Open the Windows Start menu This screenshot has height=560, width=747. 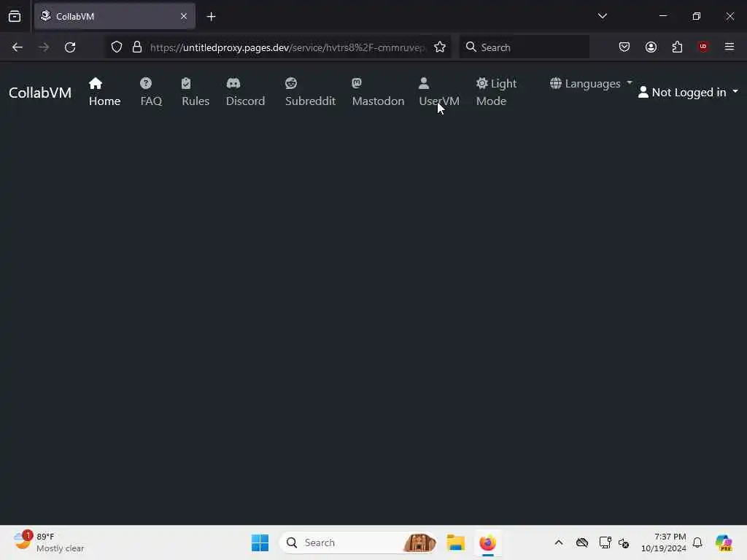click(260, 542)
